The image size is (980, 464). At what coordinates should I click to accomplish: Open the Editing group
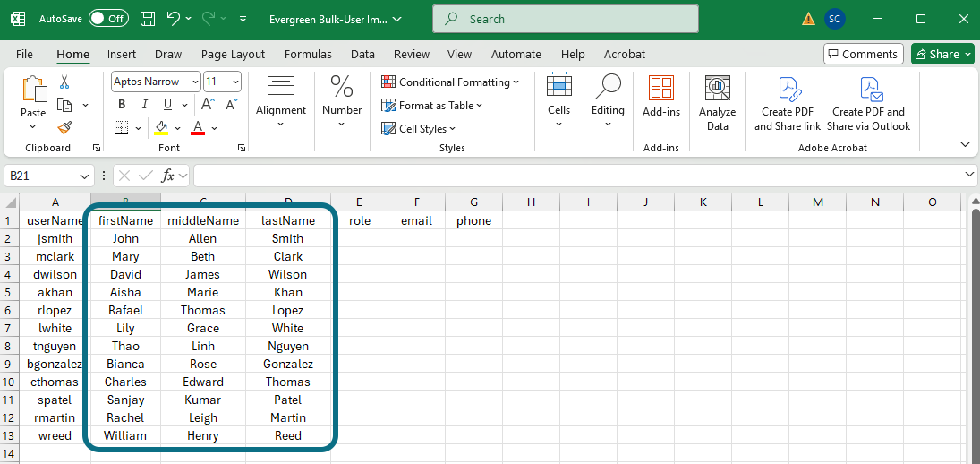(x=608, y=101)
